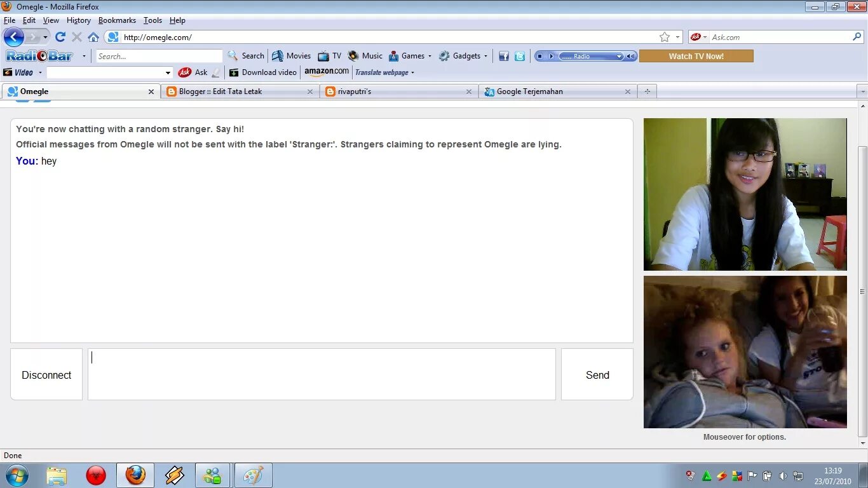Open Movies in the RadioBar toolbar
The width and height of the screenshot is (868, 488).
(x=292, y=56)
